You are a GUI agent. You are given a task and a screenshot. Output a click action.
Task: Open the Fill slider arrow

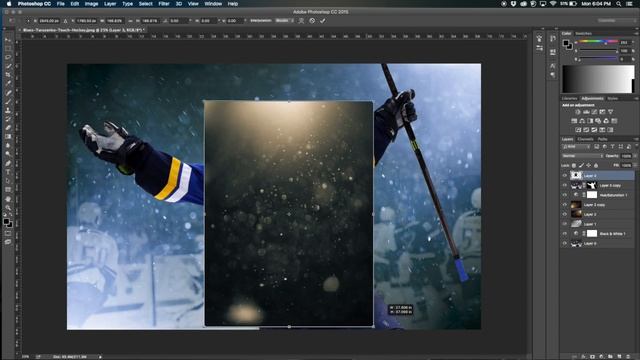pos(634,165)
